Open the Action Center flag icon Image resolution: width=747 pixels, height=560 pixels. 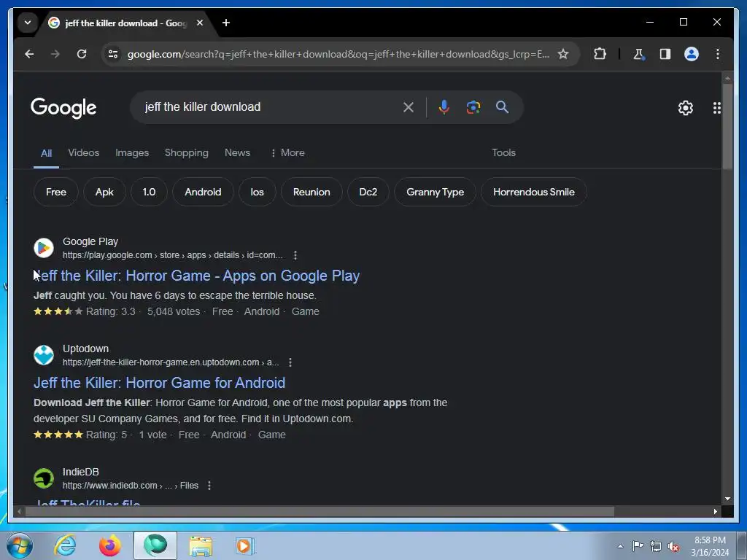point(638,546)
